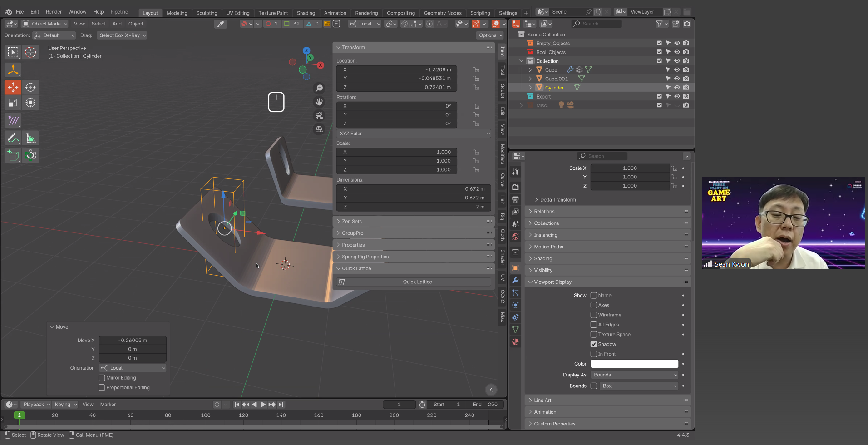Open the Tool sidebar tab
Viewport: 868px width, 445px height.
pos(502,70)
